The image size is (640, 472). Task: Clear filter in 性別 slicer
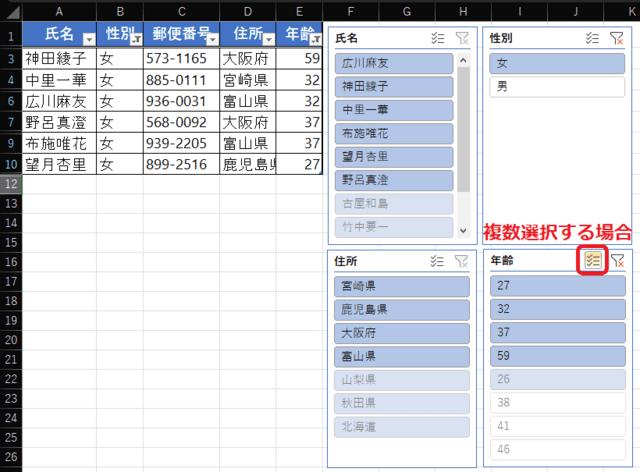617,38
